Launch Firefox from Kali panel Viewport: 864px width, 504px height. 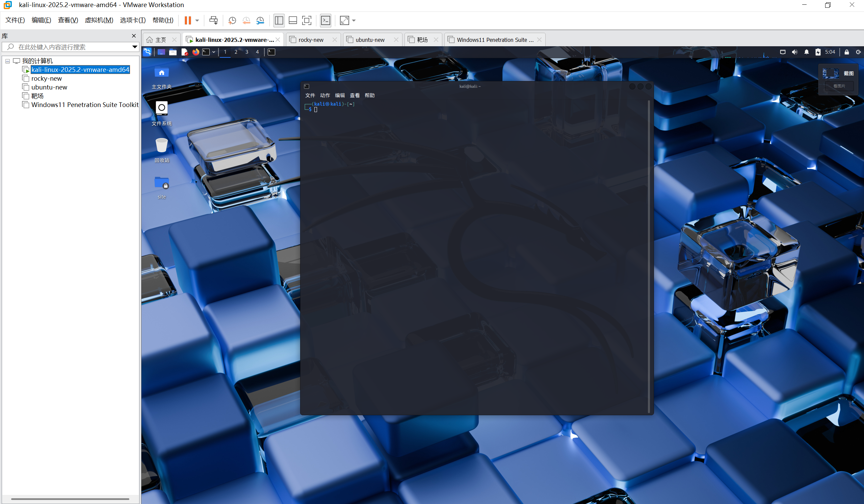(x=196, y=52)
